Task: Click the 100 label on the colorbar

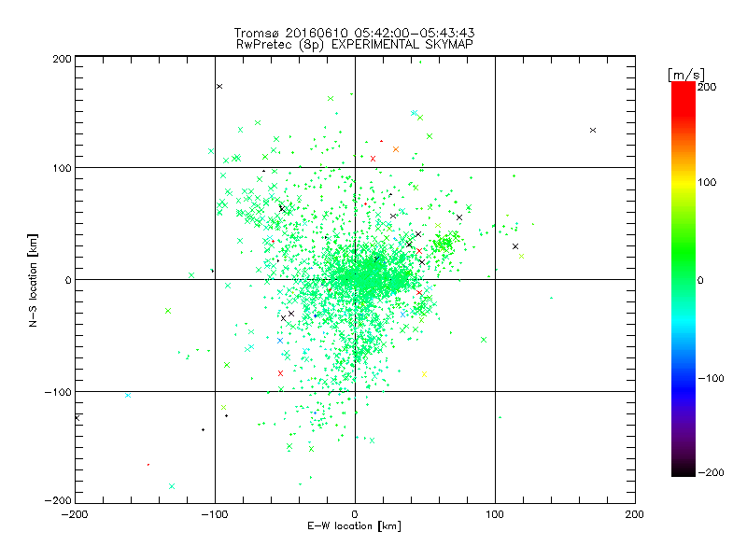Action: [x=707, y=182]
